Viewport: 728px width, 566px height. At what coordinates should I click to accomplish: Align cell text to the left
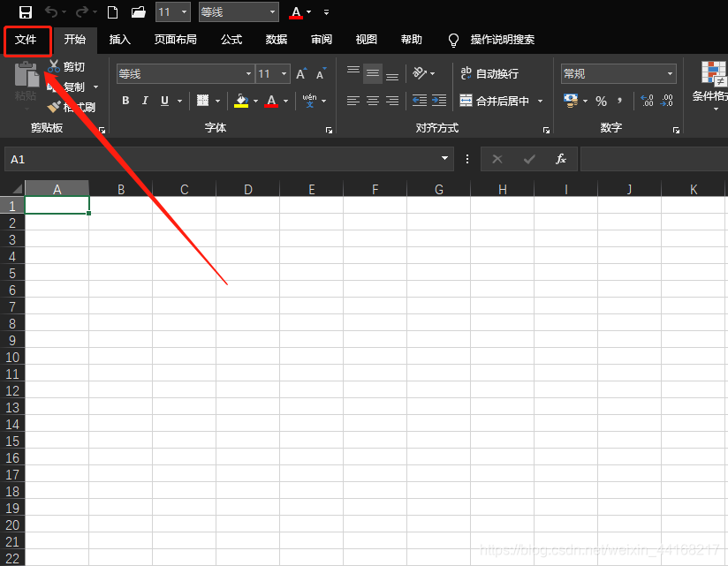pyautogui.click(x=353, y=100)
